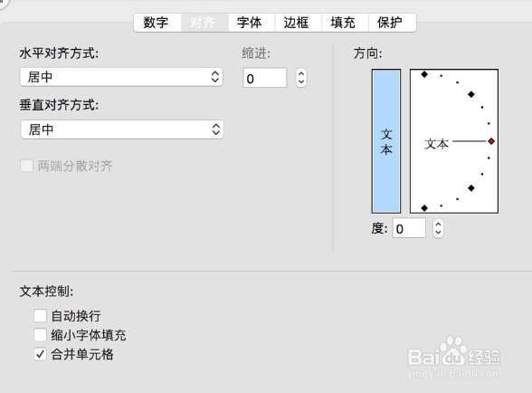Uncheck the 合并单元格 checkbox
The image size is (532, 393).
click(x=40, y=354)
